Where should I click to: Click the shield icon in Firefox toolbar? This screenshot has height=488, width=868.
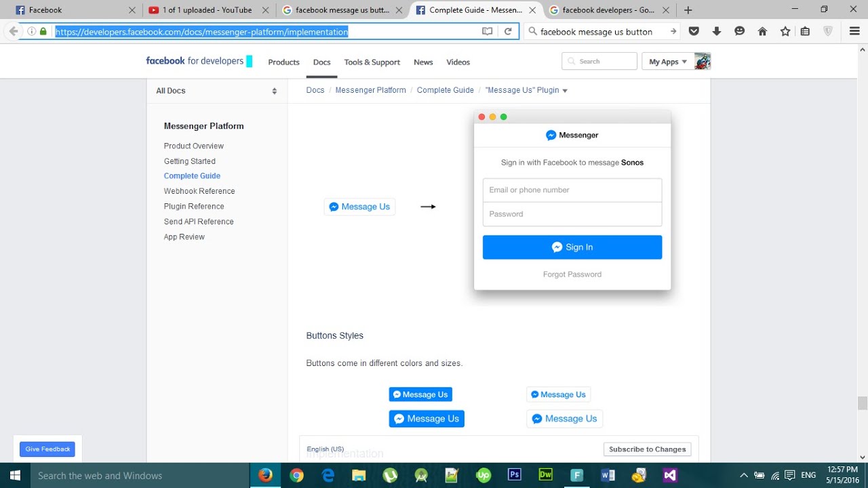828,31
